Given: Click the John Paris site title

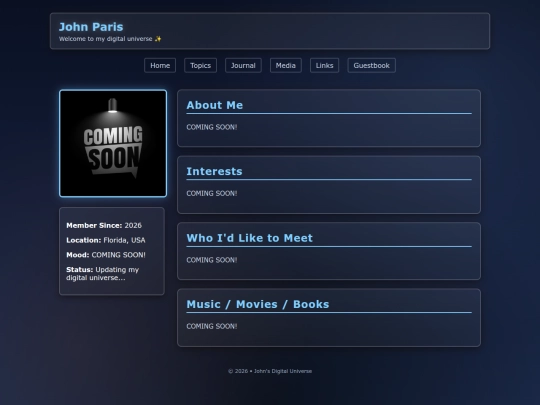Looking at the screenshot, I should click(91, 27).
